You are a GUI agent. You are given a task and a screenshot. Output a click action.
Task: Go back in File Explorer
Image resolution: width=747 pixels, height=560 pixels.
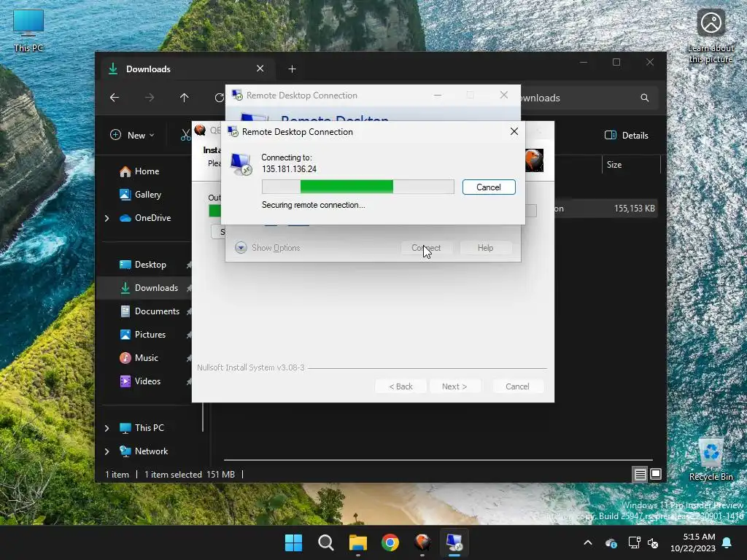(115, 98)
